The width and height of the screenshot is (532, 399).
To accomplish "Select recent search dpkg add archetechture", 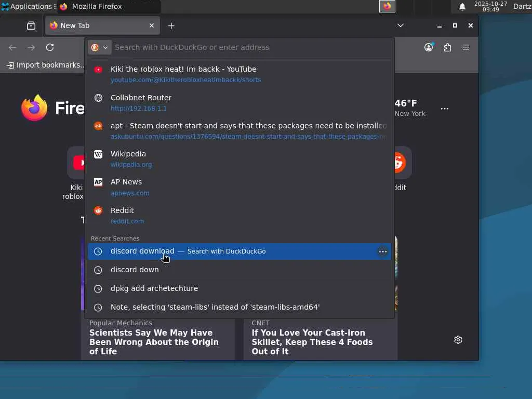I will click(240, 289).
